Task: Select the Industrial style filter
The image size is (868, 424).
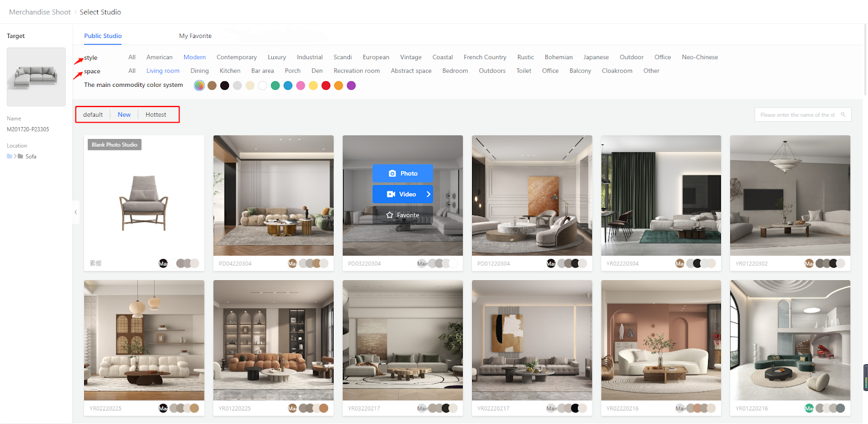Action: (310, 57)
